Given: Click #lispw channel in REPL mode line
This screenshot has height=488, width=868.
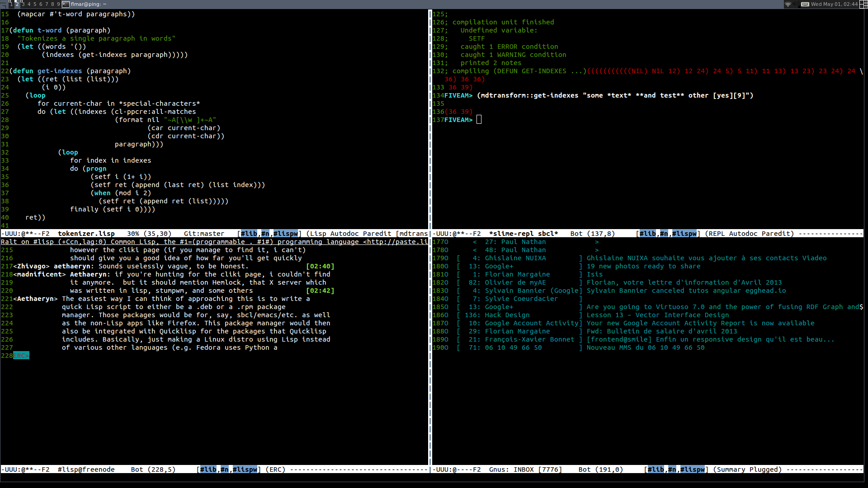Looking at the screenshot, I should pos(684,234).
